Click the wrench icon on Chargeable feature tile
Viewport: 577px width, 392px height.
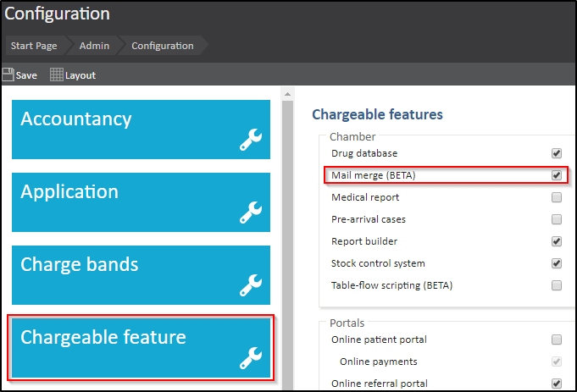251,359
